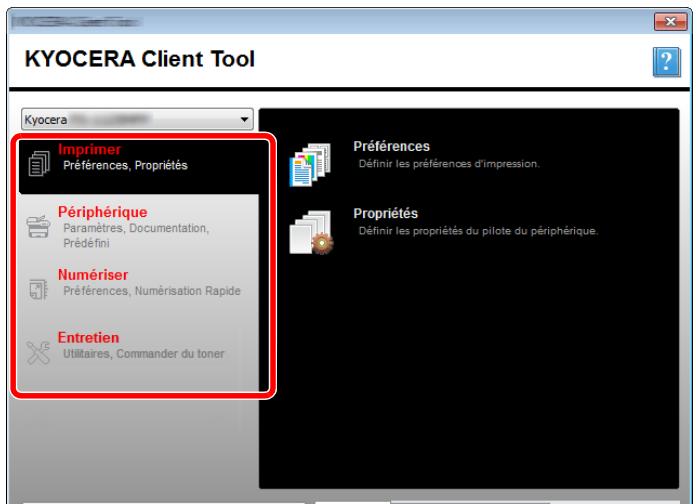Screen dimensions: 698x504
Task: Click the Propriétés gear documents icon
Action: 311,232
